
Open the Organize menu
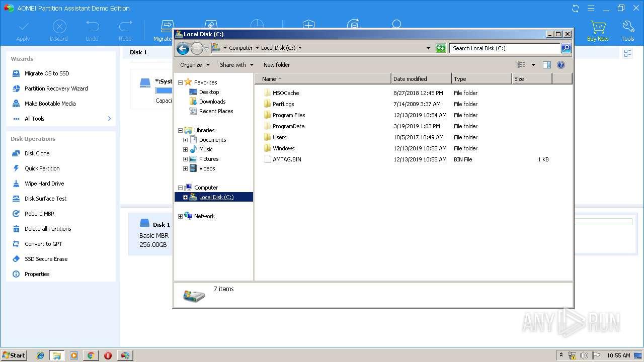click(x=194, y=65)
